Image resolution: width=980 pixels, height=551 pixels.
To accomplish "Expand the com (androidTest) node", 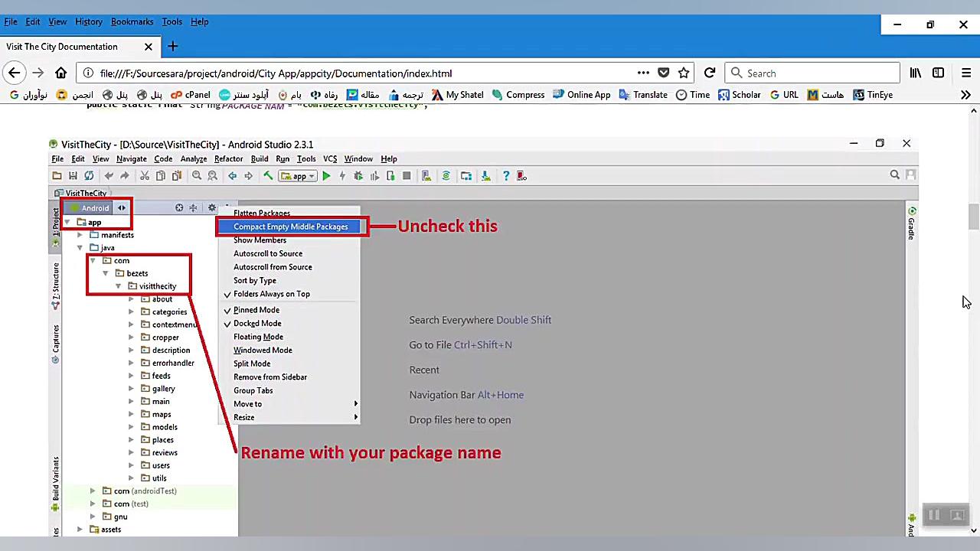I will (x=93, y=491).
